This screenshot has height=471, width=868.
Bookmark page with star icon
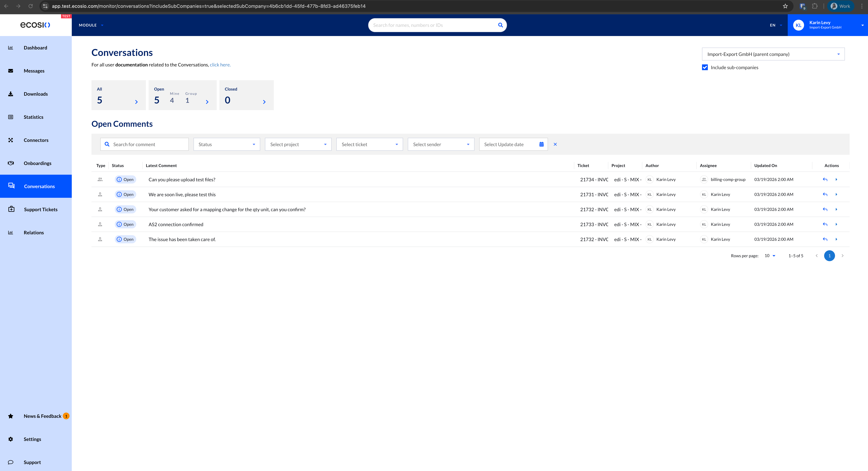tap(785, 6)
